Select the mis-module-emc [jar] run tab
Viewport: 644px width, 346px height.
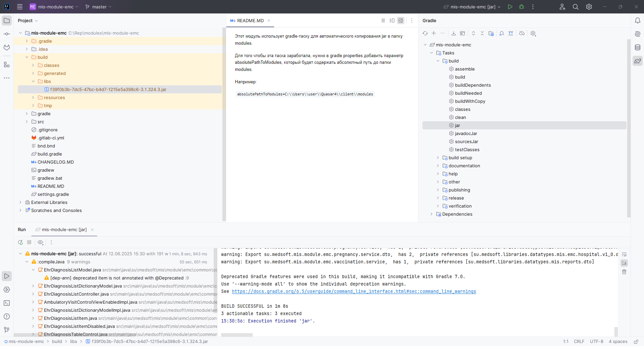click(64, 229)
